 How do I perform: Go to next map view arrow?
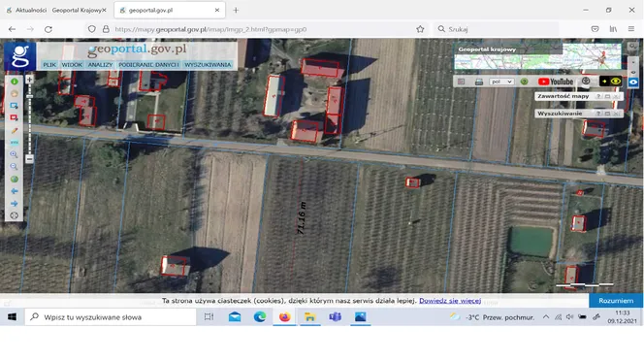(x=14, y=204)
